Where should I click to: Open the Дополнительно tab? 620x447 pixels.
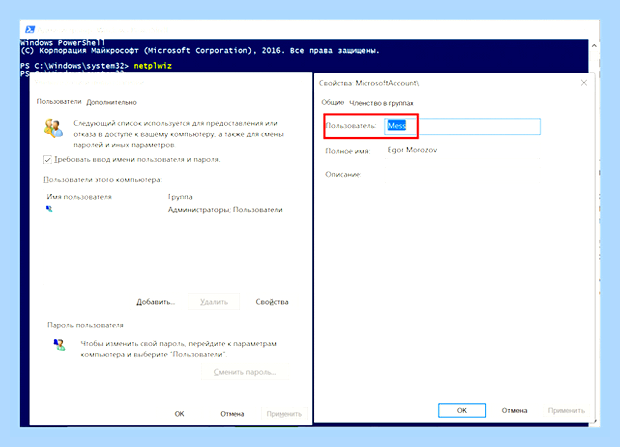pos(112,102)
